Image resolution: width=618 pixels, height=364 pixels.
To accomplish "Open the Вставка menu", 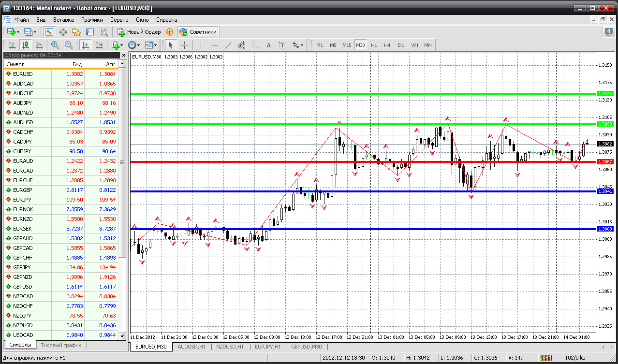I will (63, 20).
